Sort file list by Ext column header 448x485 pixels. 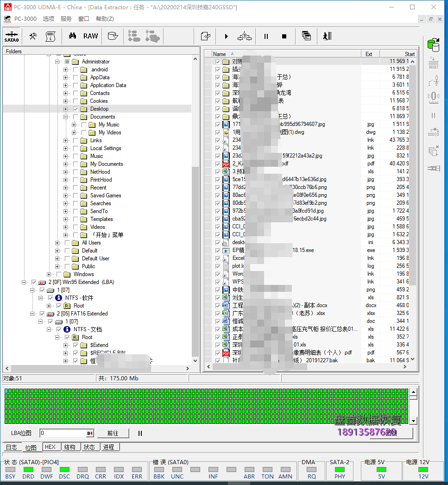point(370,54)
